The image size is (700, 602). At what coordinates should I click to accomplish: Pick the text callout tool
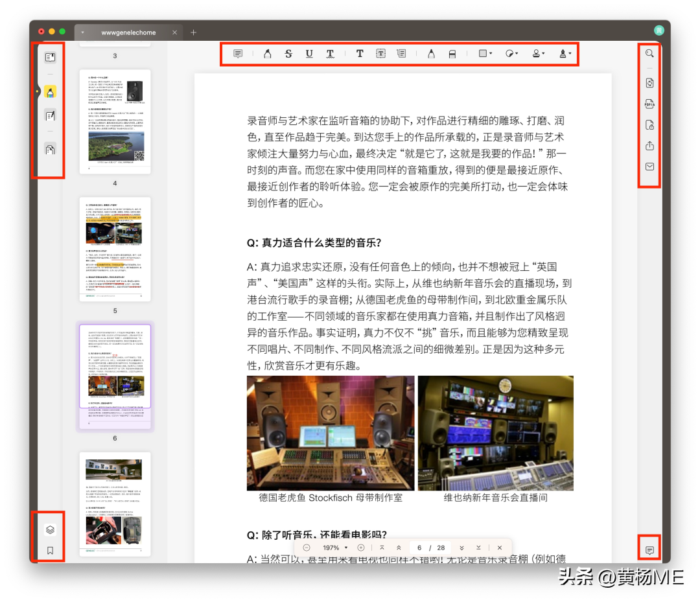click(x=401, y=54)
